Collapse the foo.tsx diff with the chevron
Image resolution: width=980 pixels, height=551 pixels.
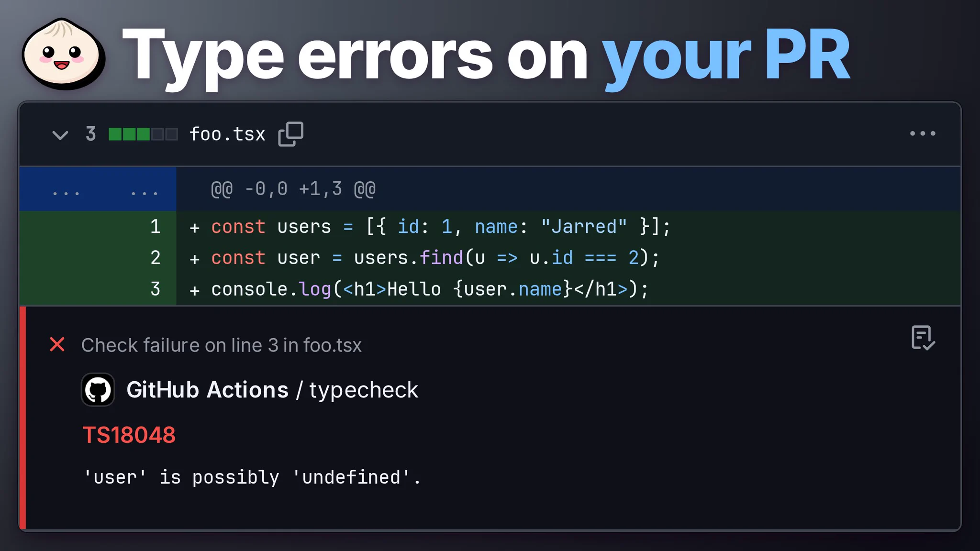[60, 135]
